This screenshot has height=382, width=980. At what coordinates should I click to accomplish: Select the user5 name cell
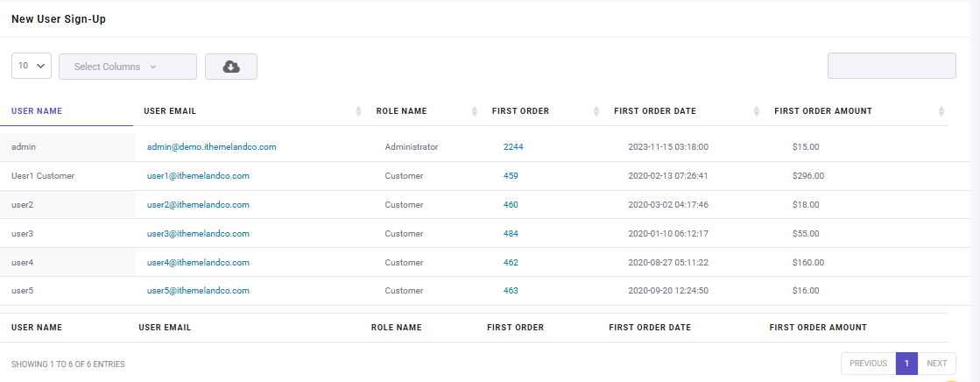point(67,291)
